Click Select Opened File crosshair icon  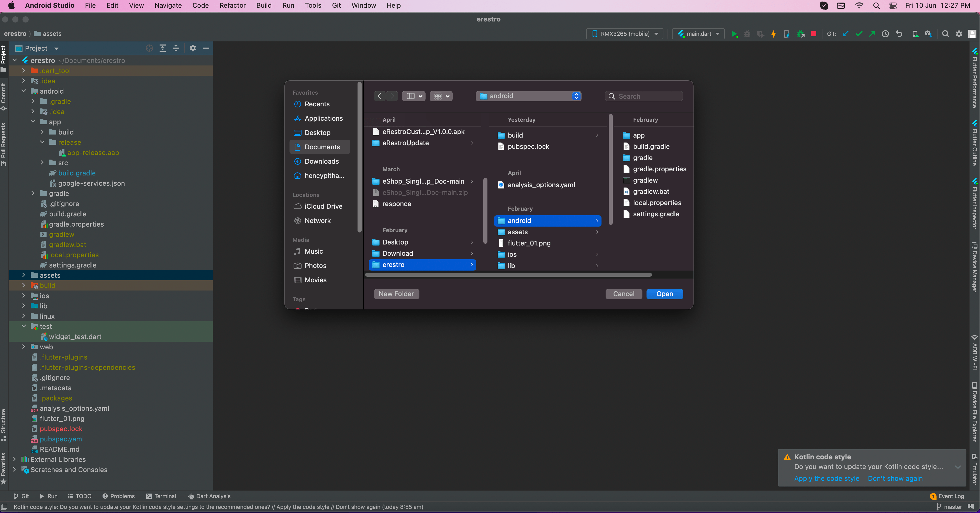pyautogui.click(x=149, y=48)
